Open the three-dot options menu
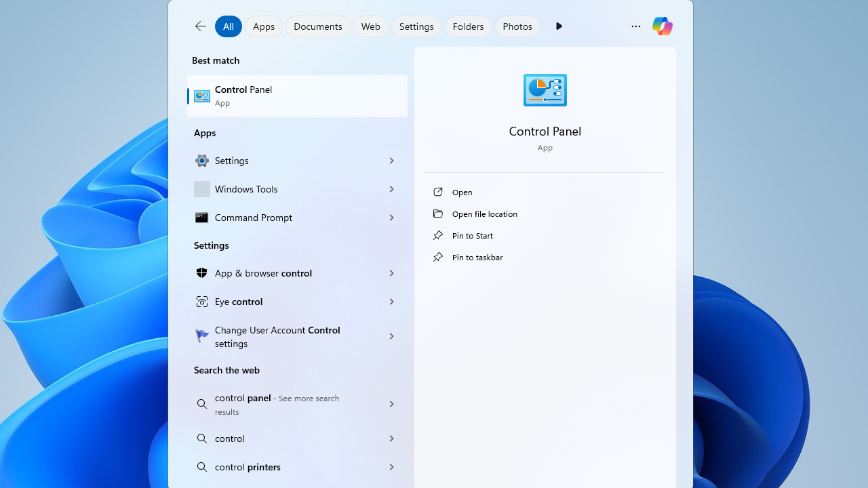This screenshot has width=868, height=488. (635, 26)
